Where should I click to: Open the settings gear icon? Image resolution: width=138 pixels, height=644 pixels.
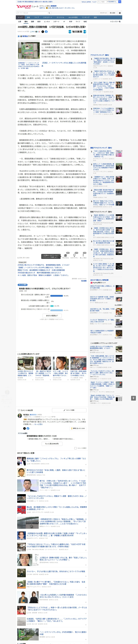[x=120, y=13]
